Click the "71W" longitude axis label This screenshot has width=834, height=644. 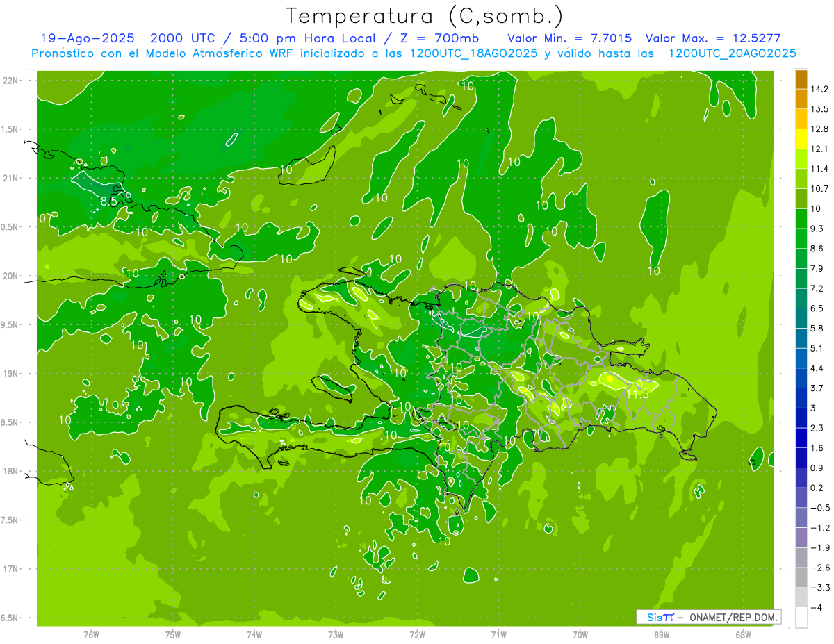point(498,634)
